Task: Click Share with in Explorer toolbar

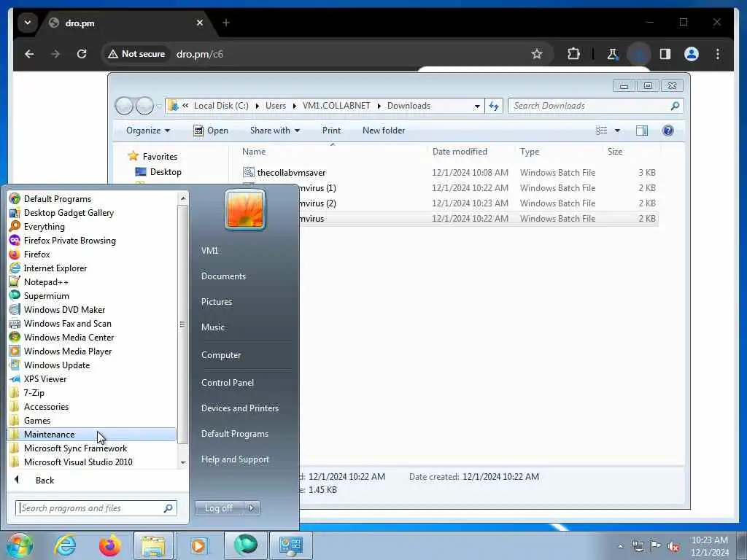Action: click(275, 131)
